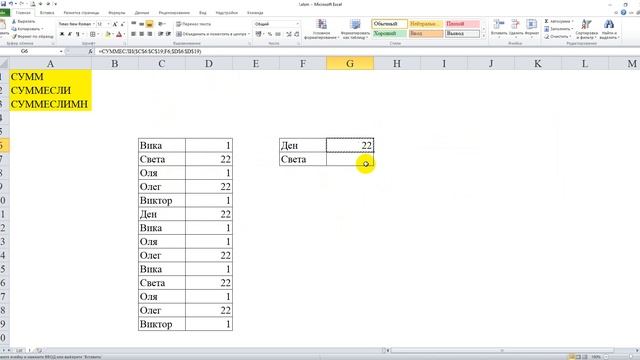Apply thousands separator format
This screenshot has width=640, height=360.
(x=278, y=34)
